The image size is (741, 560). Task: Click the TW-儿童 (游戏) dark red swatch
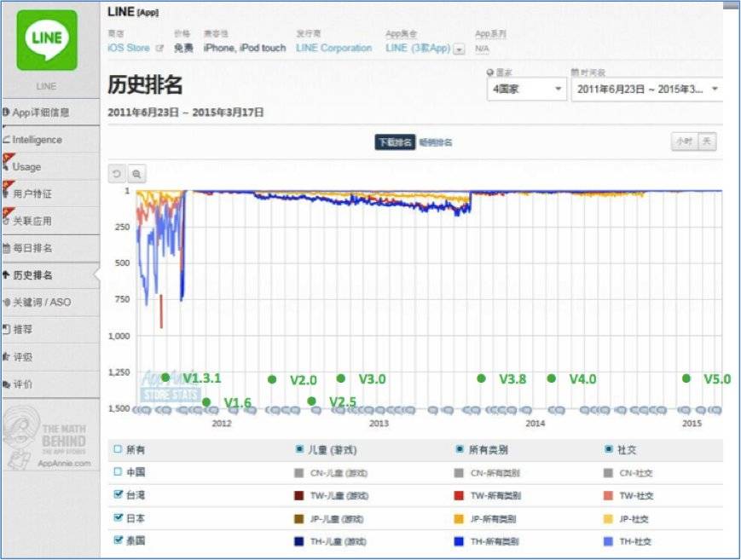[298, 496]
